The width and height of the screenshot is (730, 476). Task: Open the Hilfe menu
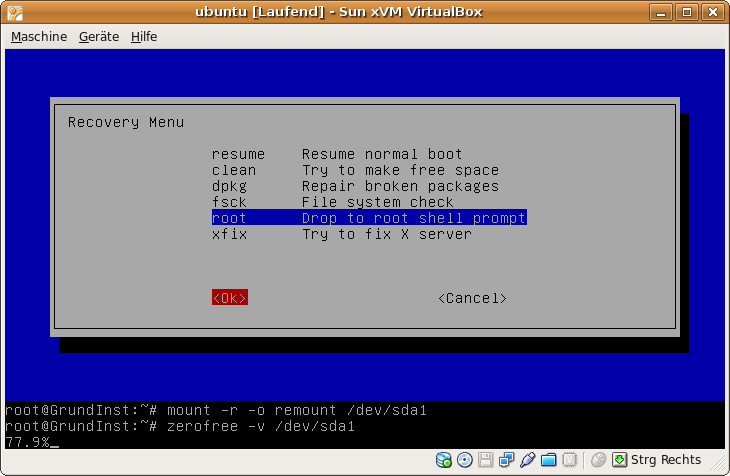[144, 36]
